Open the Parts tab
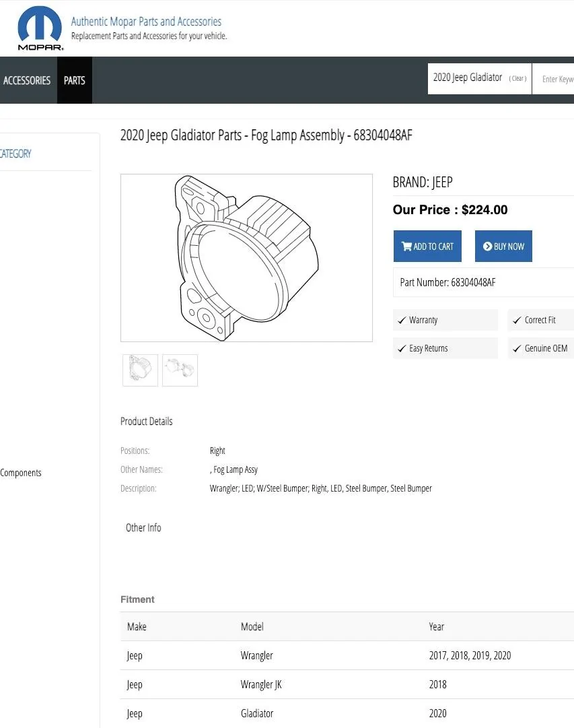 (74, 80)
